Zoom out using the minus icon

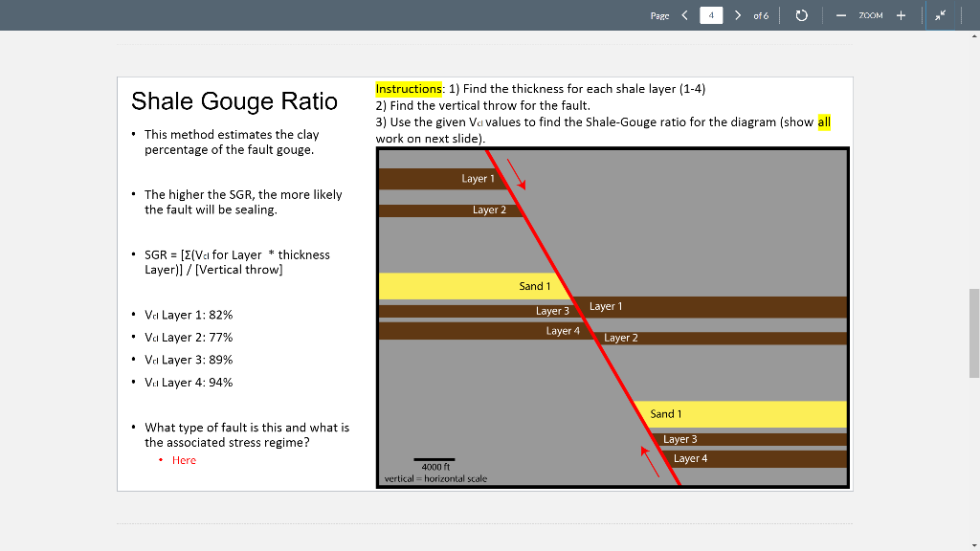tap(839, 15)
